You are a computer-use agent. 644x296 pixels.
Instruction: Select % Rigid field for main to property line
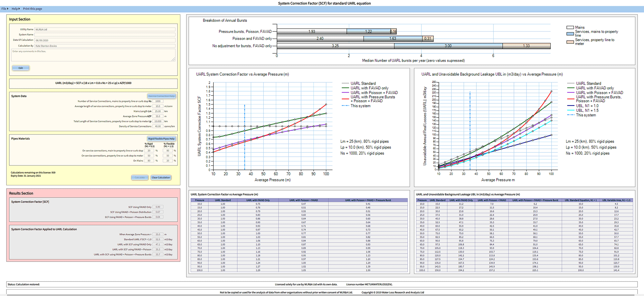click(x=149, y=151)
